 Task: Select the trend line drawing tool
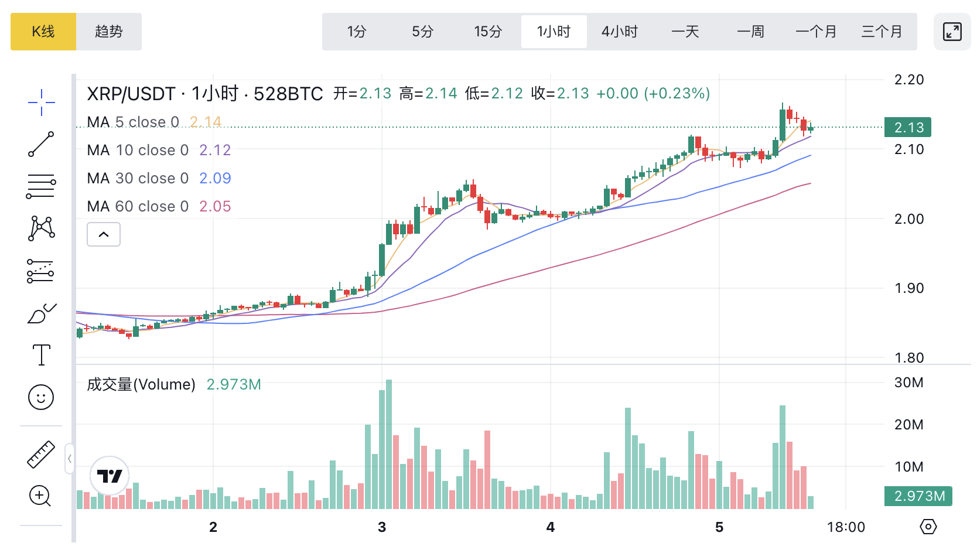tap(41, 144)
